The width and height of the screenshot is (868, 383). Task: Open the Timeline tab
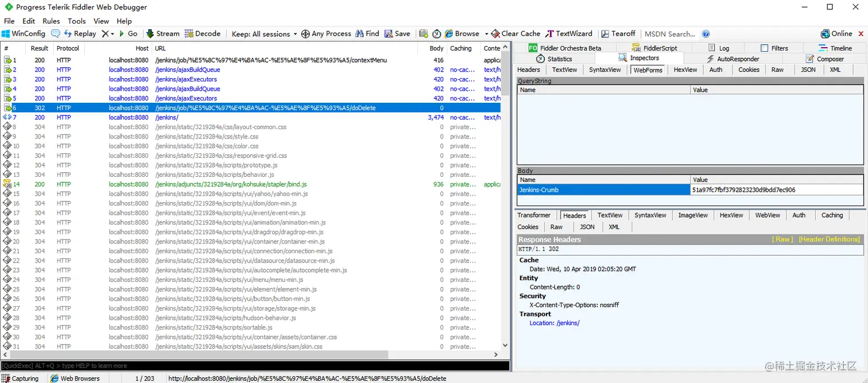[x=835, y=48]
